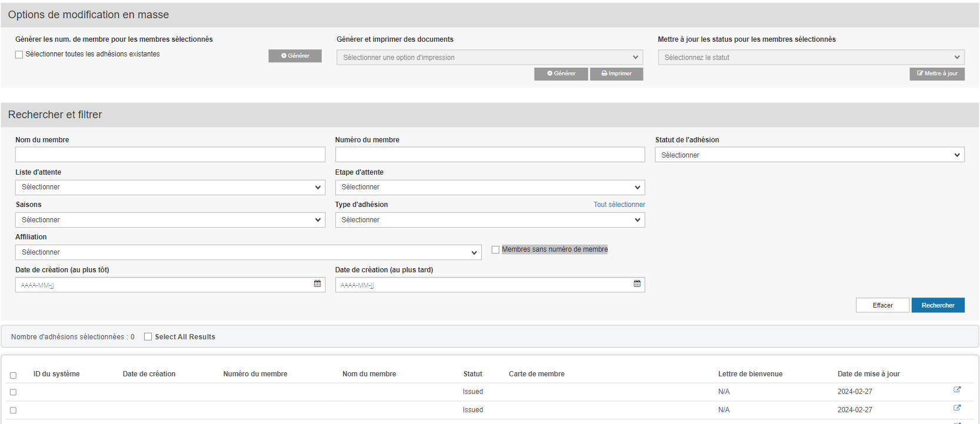The image size is (980, 424).
Task: Expand the Affiliation dropdown
Action: [248, 252]
